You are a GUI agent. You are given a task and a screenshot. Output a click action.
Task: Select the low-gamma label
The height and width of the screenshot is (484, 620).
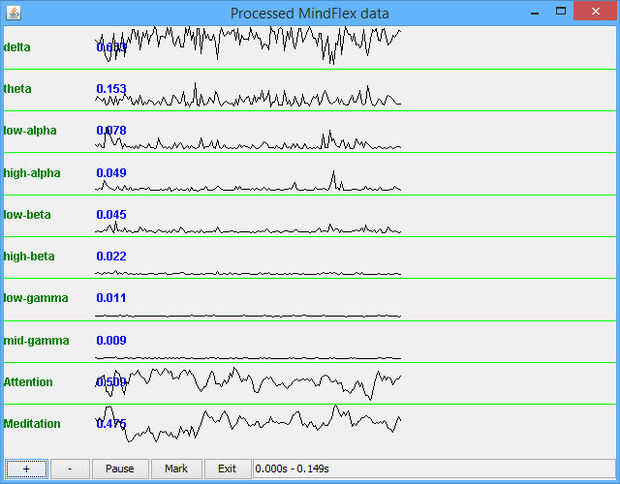[x=36, y=298]
